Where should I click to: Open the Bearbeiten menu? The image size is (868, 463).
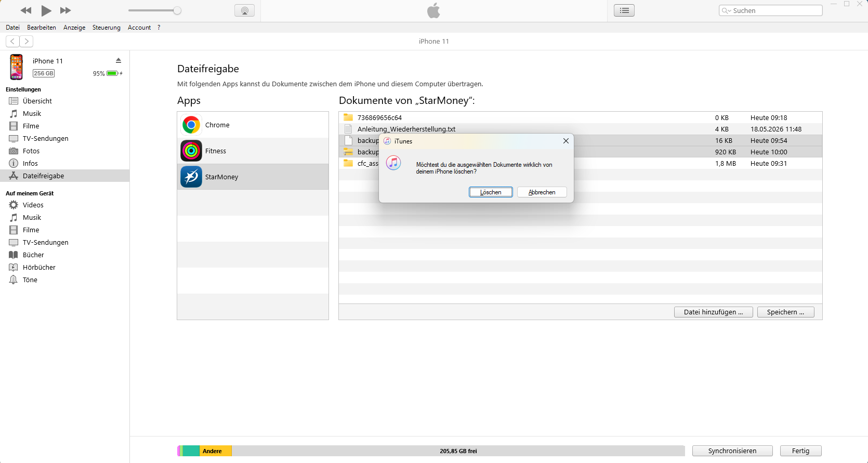click(x=42, y=28)
